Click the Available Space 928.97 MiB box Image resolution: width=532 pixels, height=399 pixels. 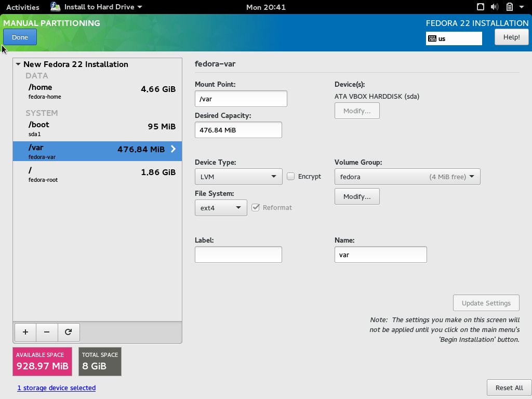[43, 362]
